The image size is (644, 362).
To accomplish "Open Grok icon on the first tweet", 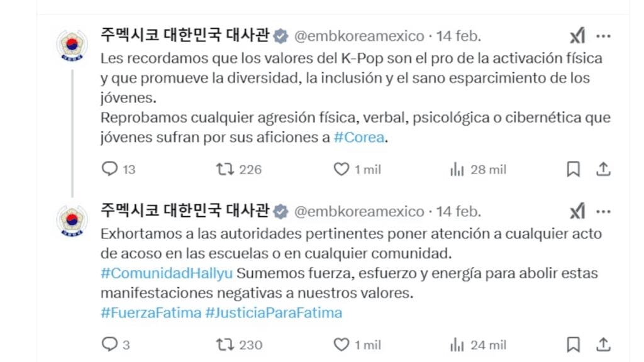I will pyautogui.click(x=577, y=36).
